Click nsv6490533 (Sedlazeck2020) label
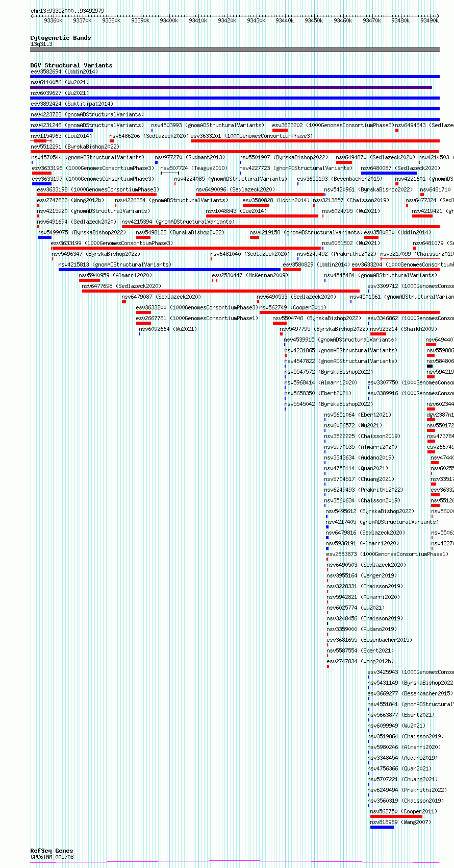Viewport: 454px width, 868px height. pos(296,297)
